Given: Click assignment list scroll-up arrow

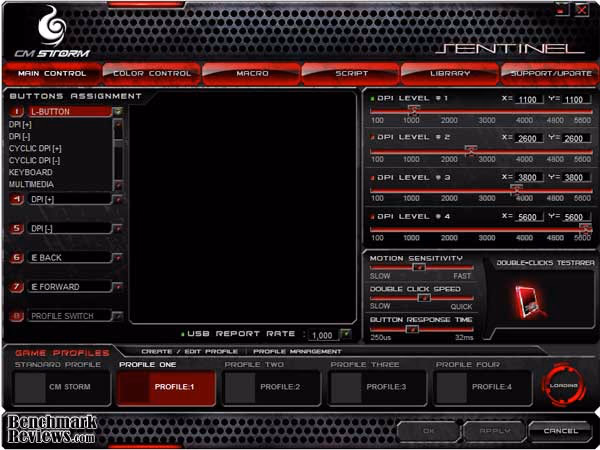Looking at the screenshot, I should (x=118, y=124).
